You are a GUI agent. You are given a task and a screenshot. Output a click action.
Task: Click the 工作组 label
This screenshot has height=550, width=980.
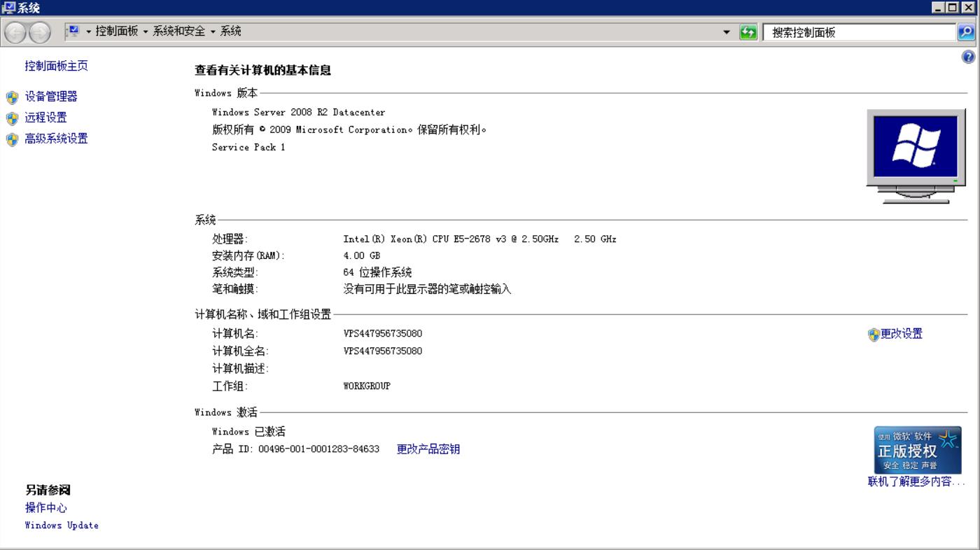tap(230, 386)
